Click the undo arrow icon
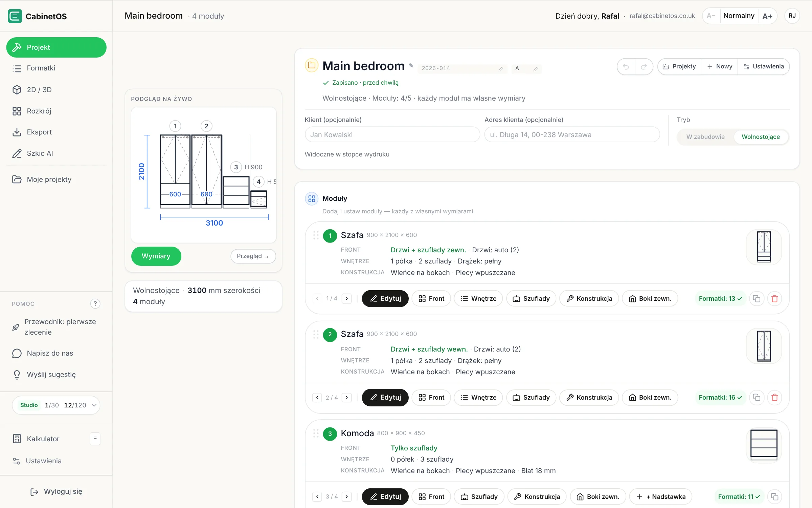 pos(626,67)
